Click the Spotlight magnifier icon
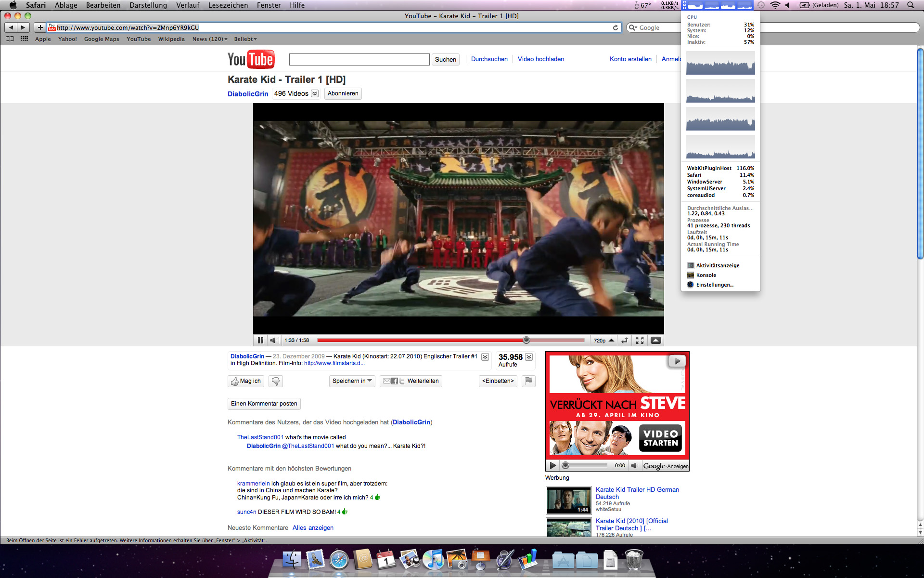 point(911,5)
